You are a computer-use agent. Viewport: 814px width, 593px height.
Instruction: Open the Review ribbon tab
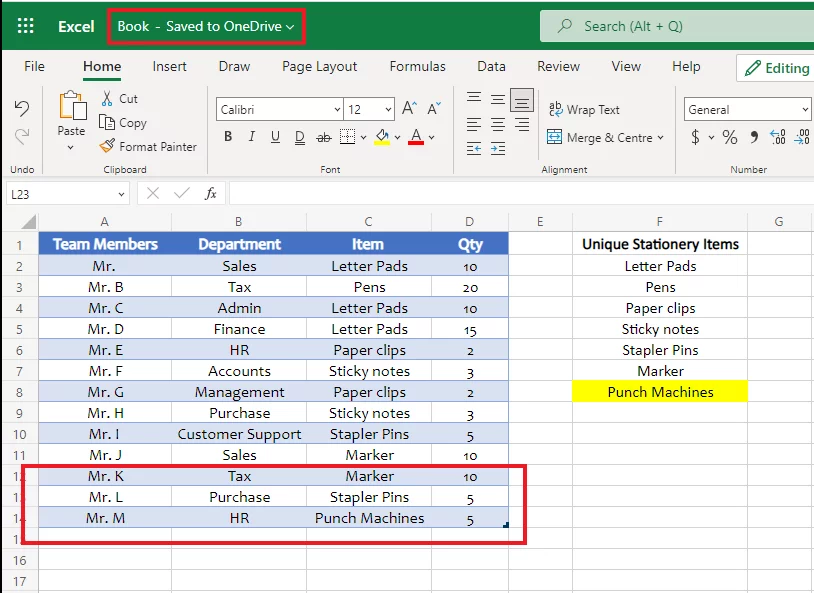point(557,66)
